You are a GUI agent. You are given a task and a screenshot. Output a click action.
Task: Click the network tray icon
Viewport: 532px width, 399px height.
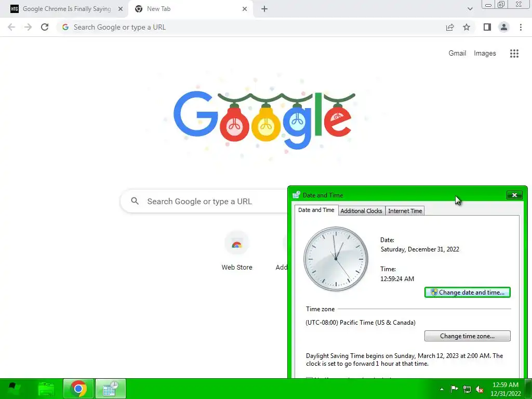[x=467, y=389]
